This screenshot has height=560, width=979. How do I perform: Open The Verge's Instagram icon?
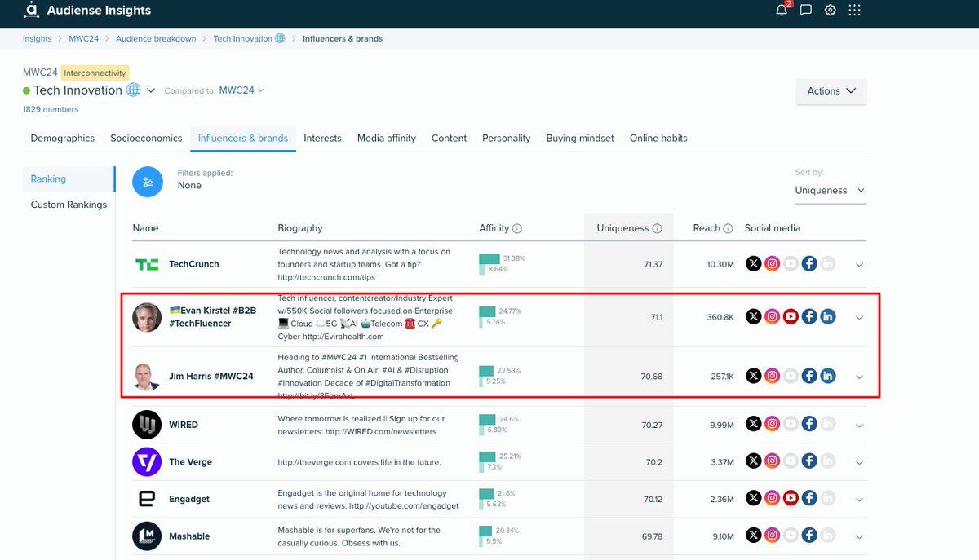coord(773,462)
